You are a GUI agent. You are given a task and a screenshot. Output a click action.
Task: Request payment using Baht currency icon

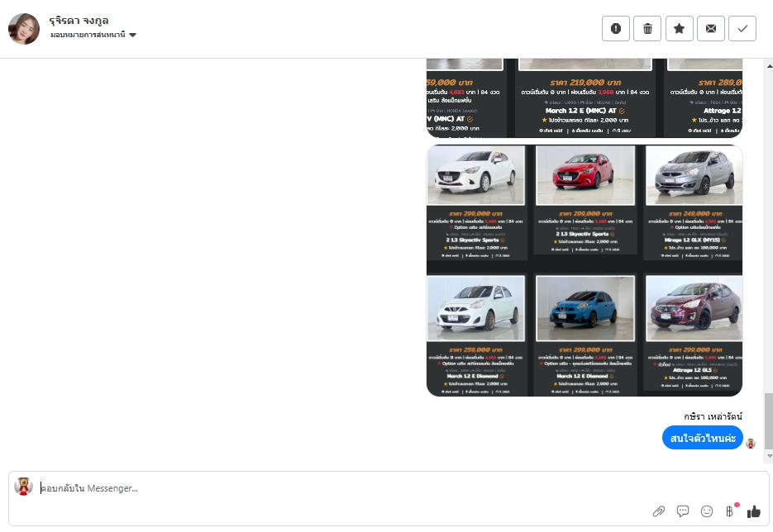(x=730, y=511)
